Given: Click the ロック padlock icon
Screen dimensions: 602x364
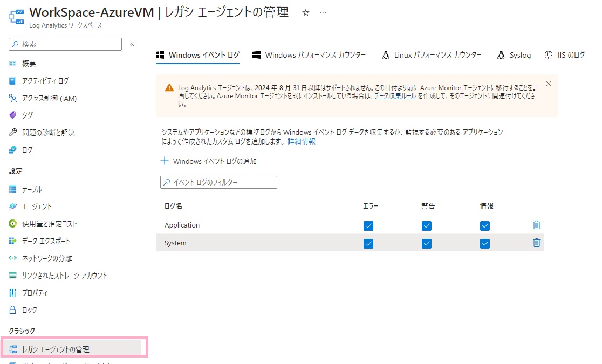Looking at the screenshot, I should point(12,310).
